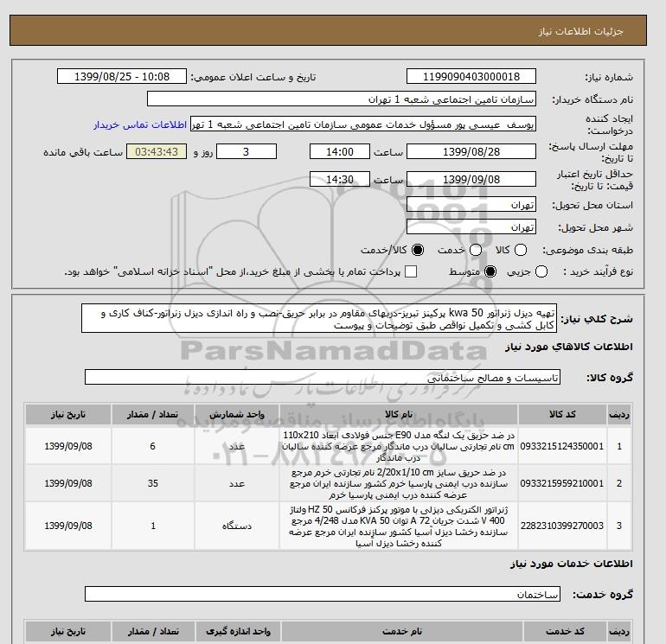This screenshot has height=644, width=666.
Task: Click the deadline time 14:00 field
Action: coord(339,151)
